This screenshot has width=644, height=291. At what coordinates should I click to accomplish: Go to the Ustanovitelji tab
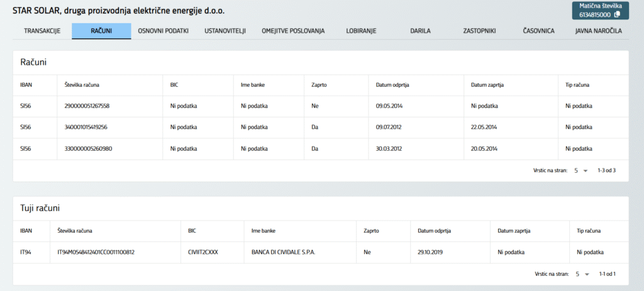225,30
